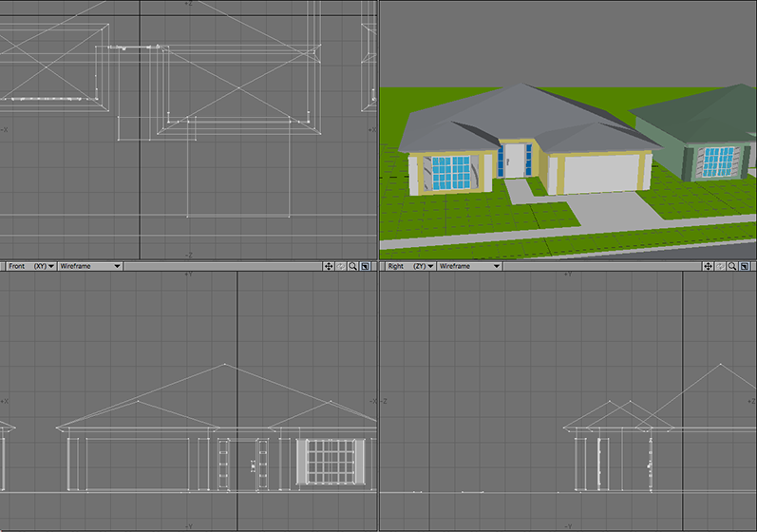Click the pan icon in Right viewport
Viewport: 757px width, 532px height.
click(708, 267)
